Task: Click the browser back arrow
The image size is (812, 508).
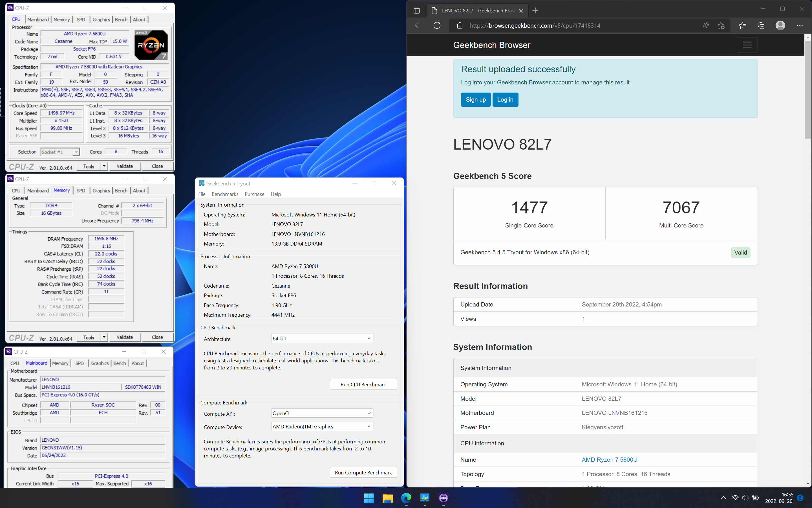Action: 418,25
